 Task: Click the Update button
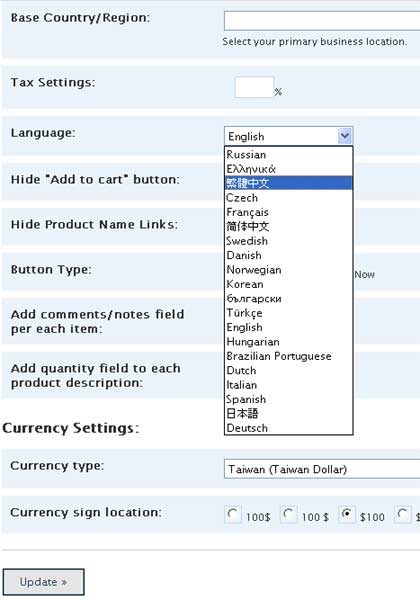click(44, 582)
